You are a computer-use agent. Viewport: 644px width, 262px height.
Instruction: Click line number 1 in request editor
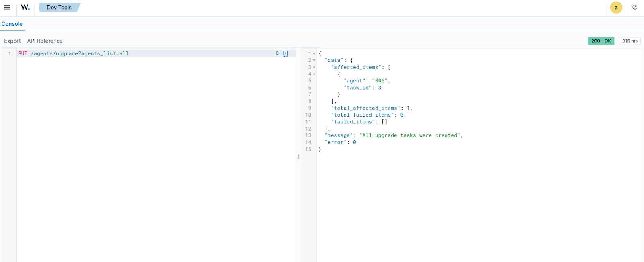pyautogui.click(x=10, y=53)
